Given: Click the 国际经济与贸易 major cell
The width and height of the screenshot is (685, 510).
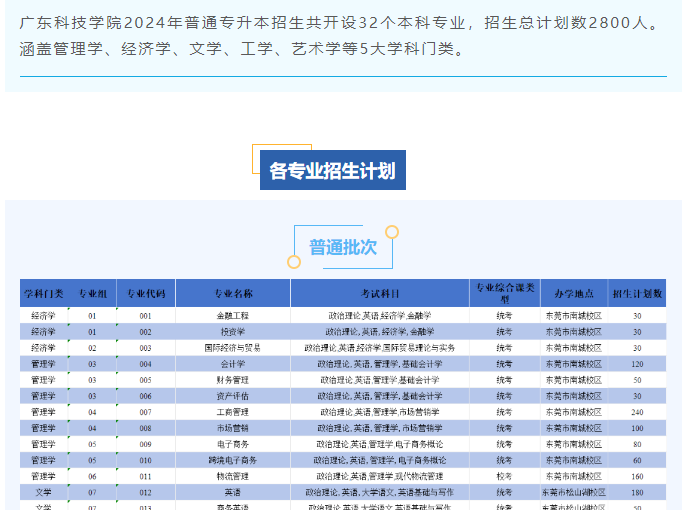Looking at the screenshot, I should pyautogui.click(x=233, y=347).
